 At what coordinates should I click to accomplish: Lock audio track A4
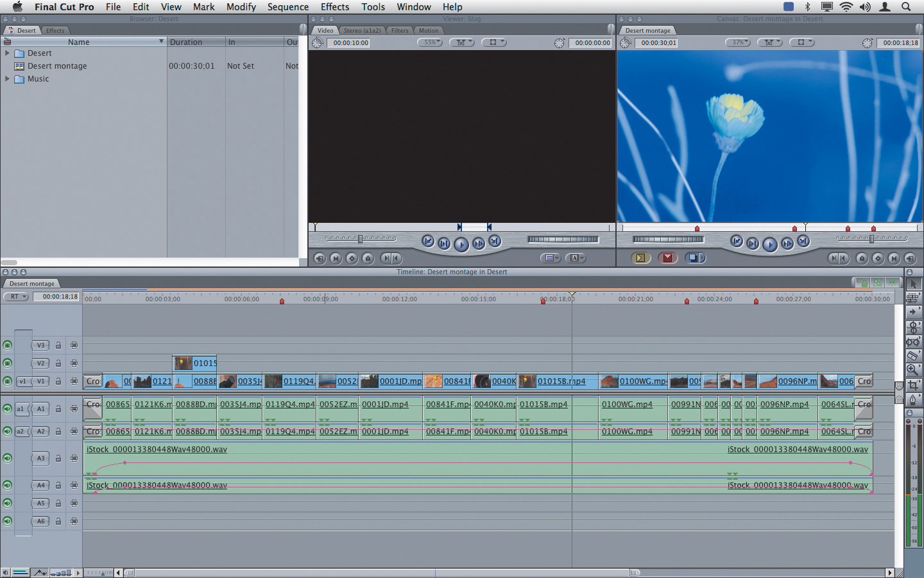coord(58,485)
